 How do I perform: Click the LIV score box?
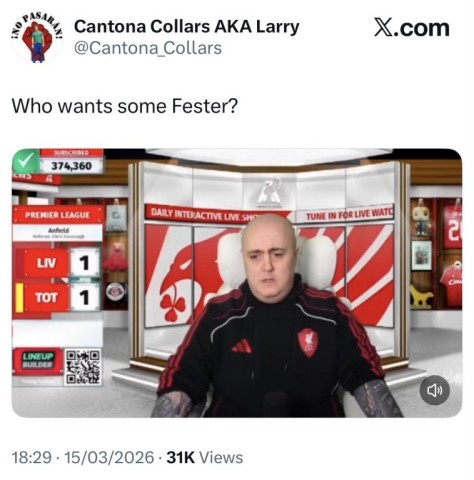tap(85, 263)
